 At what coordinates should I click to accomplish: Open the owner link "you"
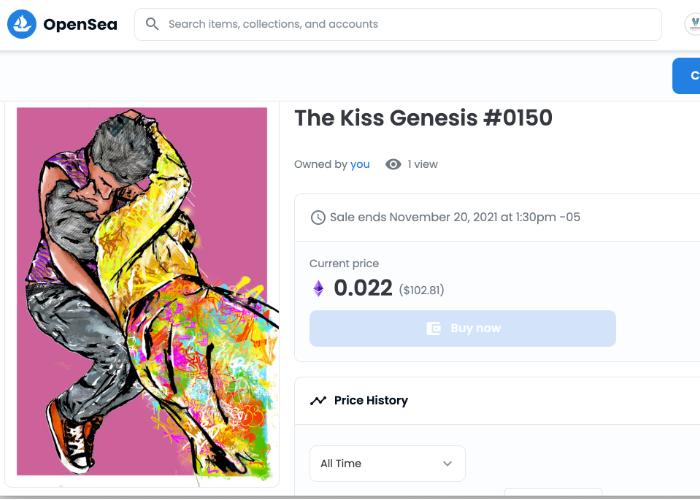[x=360, y=164]
